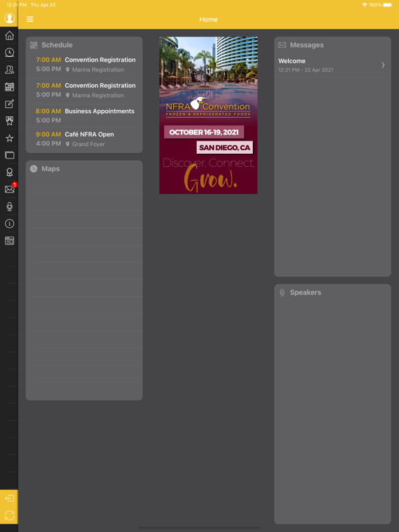Open the Speakers panel header
Screen dimensions: 399x532
coord(332,292)
